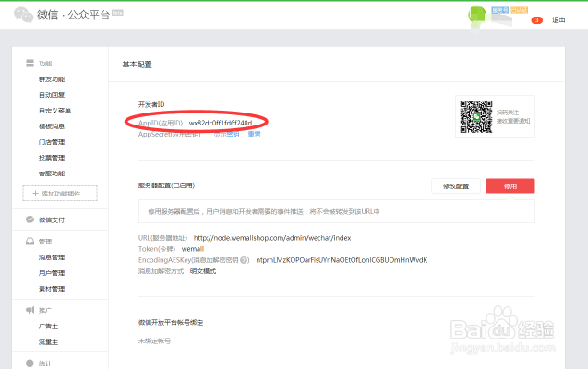Open 消息管理 in the sidebar
This screenshot has height=369, width=588.
(52, 257)
